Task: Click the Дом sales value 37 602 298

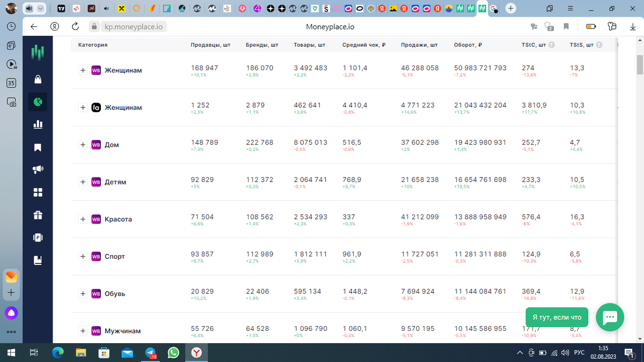Action: [x=420, y=143]
